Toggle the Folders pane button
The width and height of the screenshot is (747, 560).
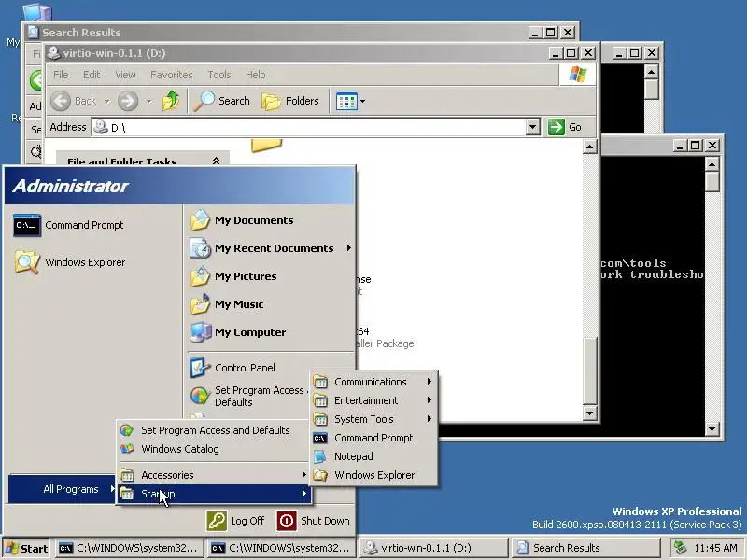[290, 101]
